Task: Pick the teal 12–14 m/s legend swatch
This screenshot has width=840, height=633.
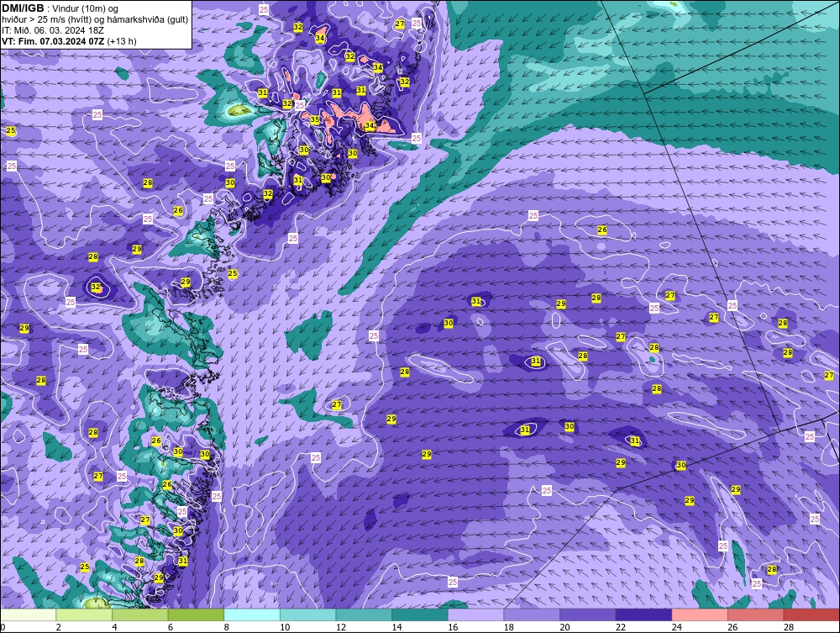Action: [x=364, y=615]
